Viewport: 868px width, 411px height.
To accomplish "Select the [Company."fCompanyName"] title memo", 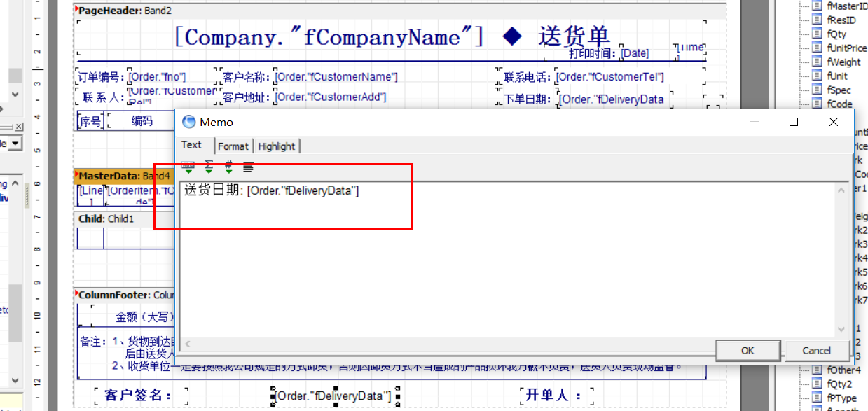I will click(x=329, y=37).
